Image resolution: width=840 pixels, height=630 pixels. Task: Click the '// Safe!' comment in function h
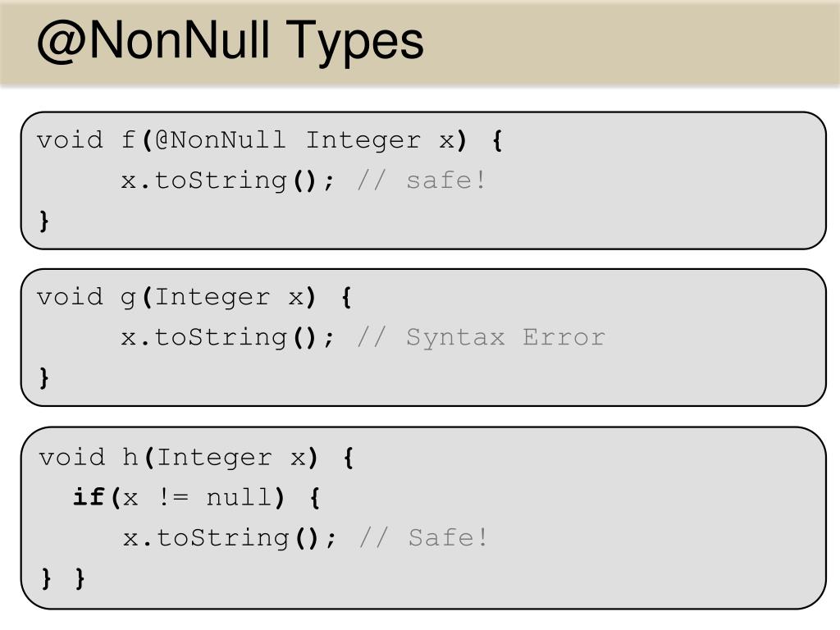pos(424,537)
